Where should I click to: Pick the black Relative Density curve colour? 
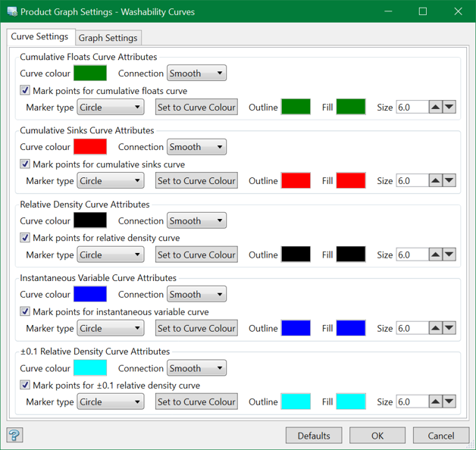(x=90, y=220)
